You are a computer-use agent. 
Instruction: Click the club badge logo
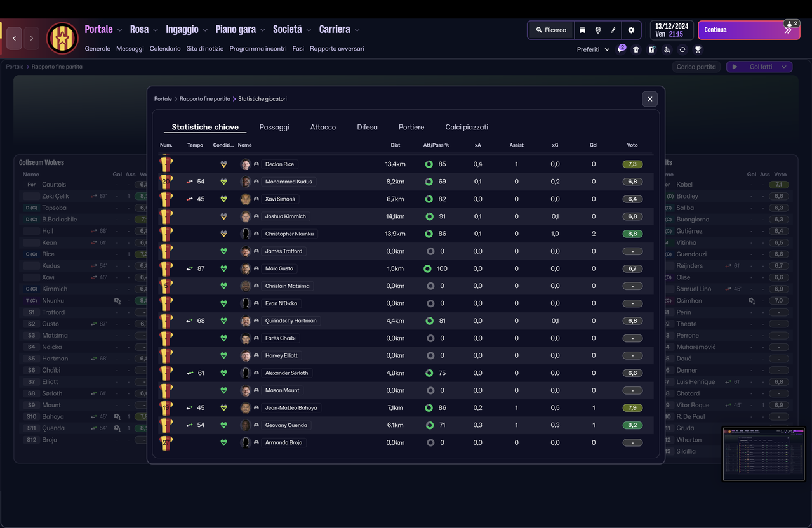point(62,38)
